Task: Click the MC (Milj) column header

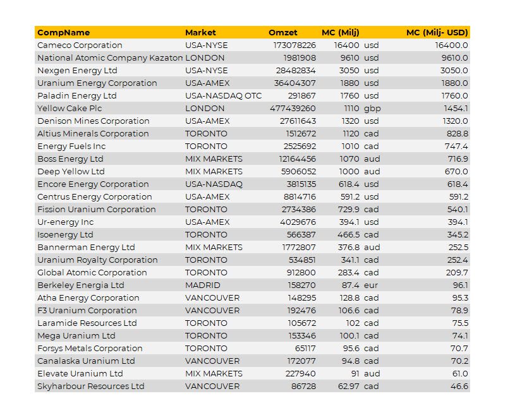Action: point(340,32)
